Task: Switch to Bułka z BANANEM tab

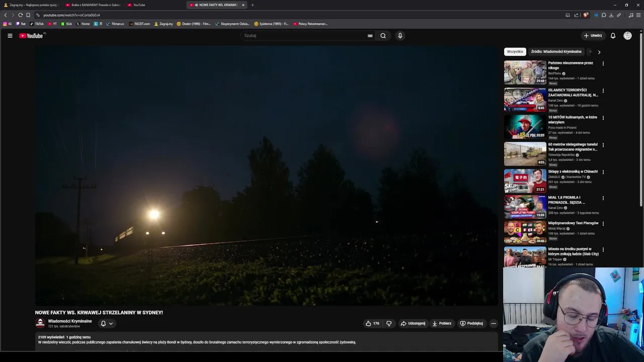Action: coord(93,5)
